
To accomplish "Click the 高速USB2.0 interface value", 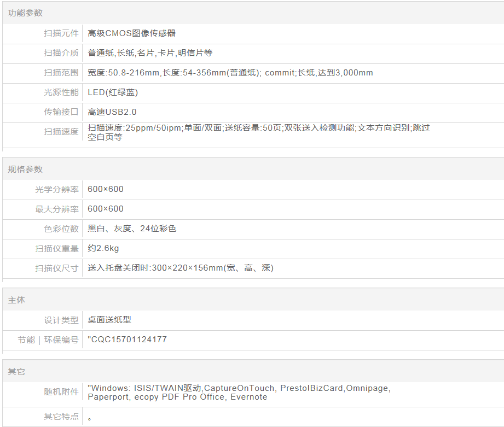I will tap(112, 112).
